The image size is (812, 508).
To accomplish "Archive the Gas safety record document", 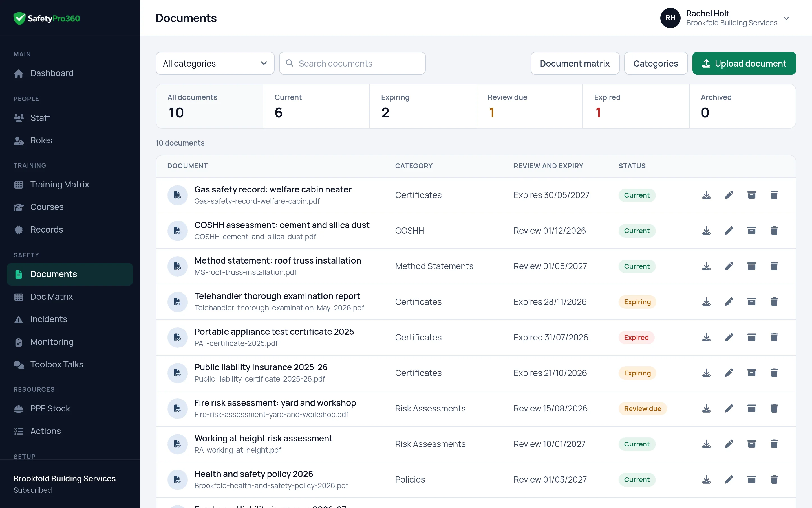I will pos(751,195).
